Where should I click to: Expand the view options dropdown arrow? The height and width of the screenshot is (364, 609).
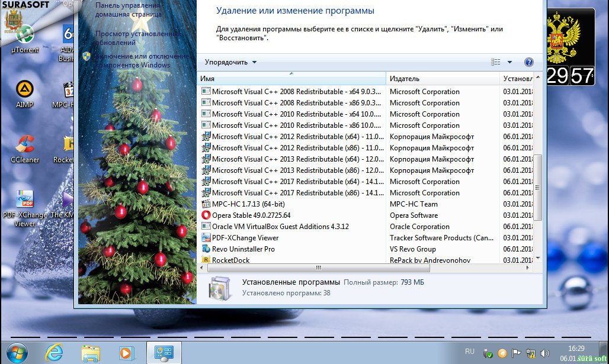tap(509, 62)
